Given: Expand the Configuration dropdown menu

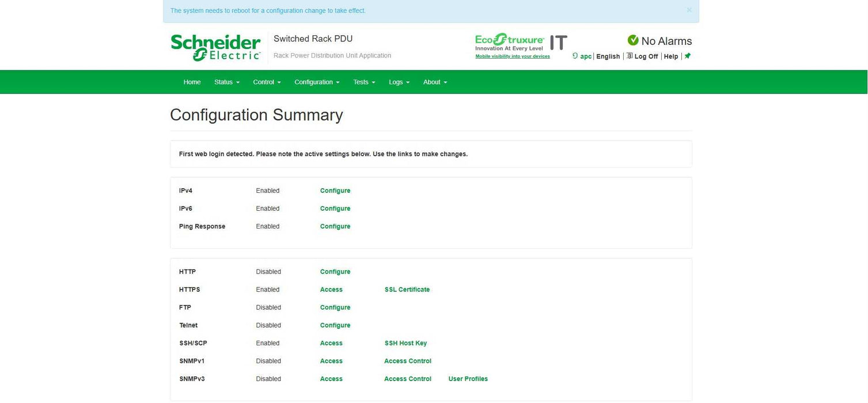Looking at the screenshot, I should 317,82.
